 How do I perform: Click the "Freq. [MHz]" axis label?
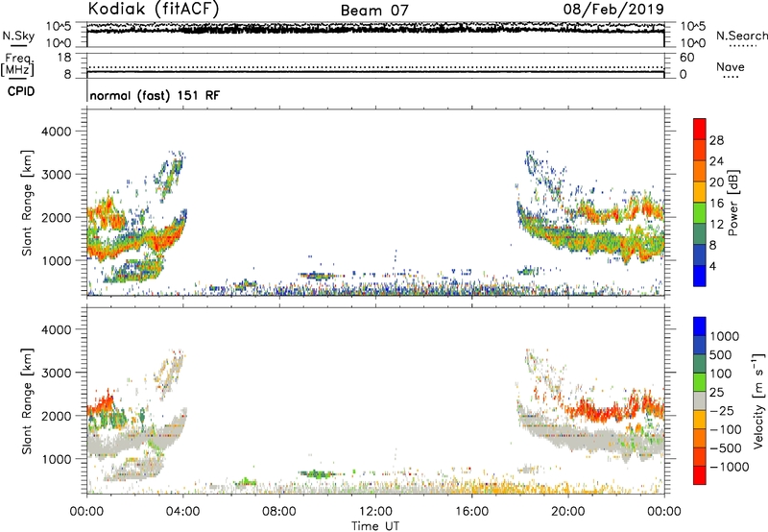point(17,64)
